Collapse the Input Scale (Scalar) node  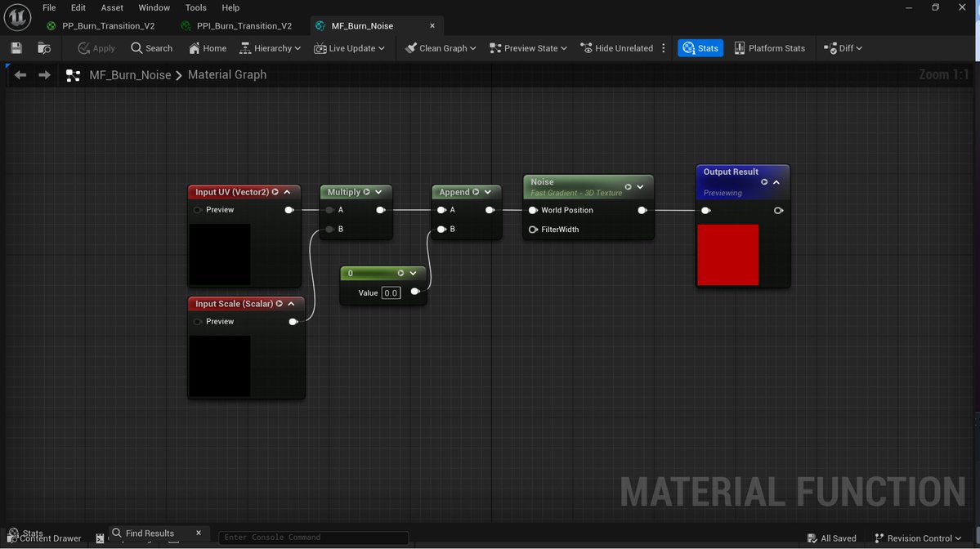[x=291, y=304]
